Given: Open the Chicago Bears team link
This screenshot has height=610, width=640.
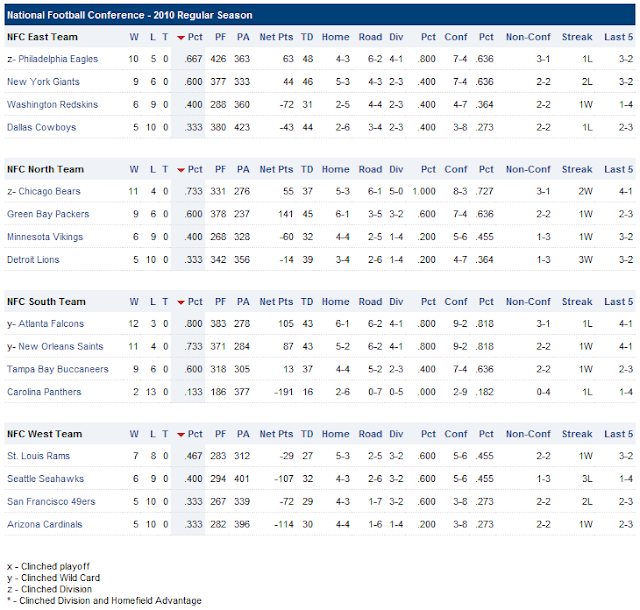Looking at the screenshot, I should pyautogui.click(x=49, y=191).
